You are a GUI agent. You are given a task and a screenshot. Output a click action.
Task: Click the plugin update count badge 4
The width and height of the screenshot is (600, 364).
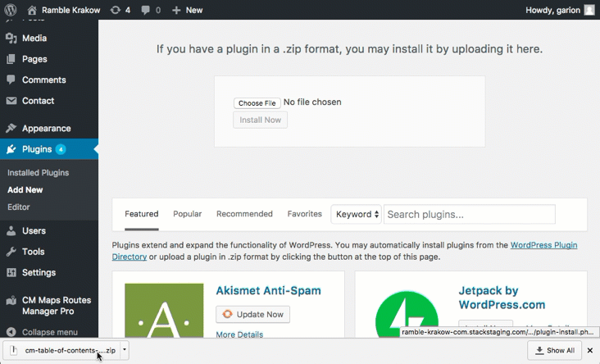click(x=61, y=149)
